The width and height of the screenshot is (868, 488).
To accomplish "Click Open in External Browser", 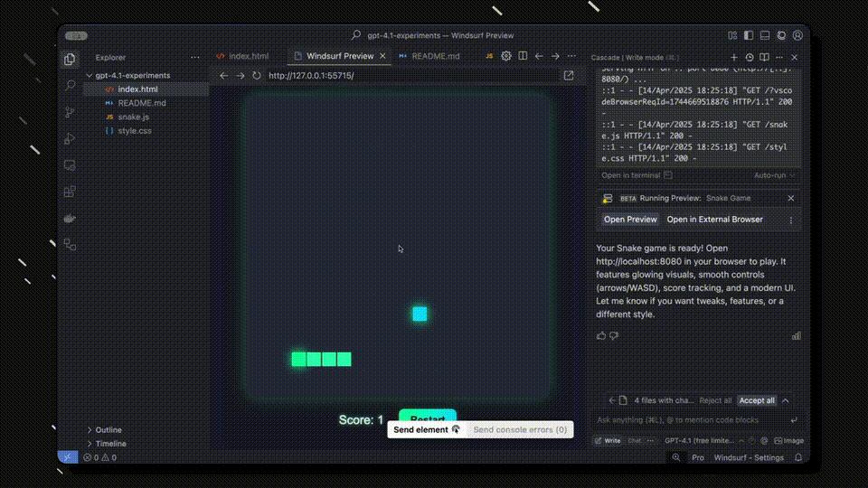I will (714, 220).
